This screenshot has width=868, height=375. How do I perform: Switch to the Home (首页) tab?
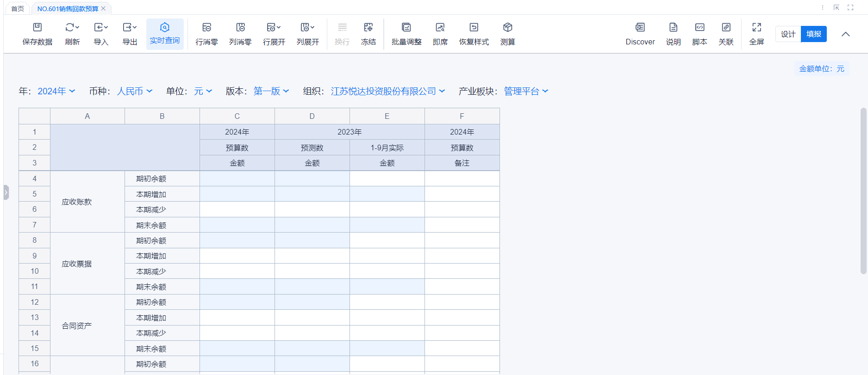(18, 9)
